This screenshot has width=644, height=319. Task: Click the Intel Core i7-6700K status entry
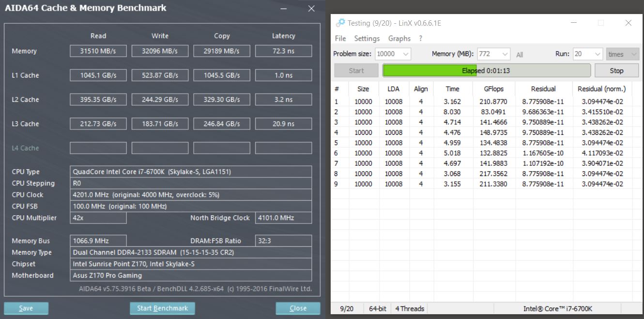(558, 309)
